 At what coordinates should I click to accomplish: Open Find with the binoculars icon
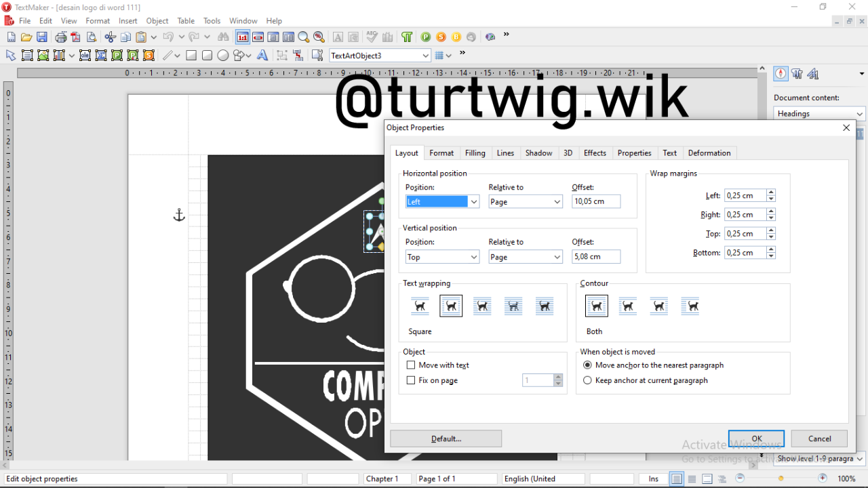pyautogui.click(x=223, y=37)
